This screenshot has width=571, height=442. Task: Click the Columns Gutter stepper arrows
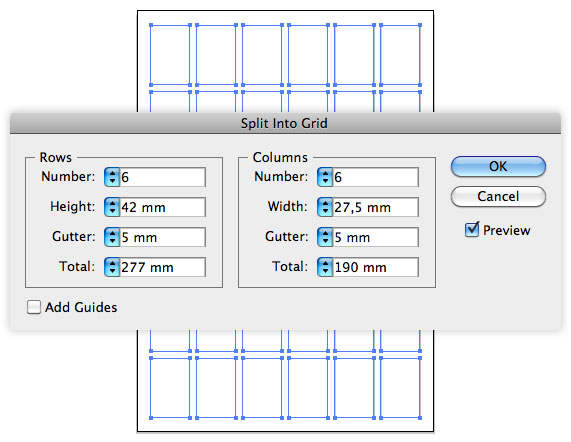click(325, 237)
